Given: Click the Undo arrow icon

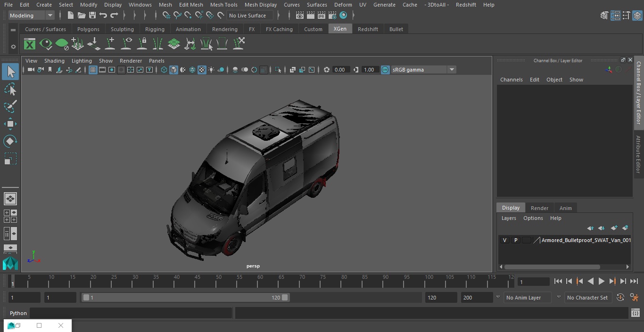Looking at the screenshot, I should point(103,16).
